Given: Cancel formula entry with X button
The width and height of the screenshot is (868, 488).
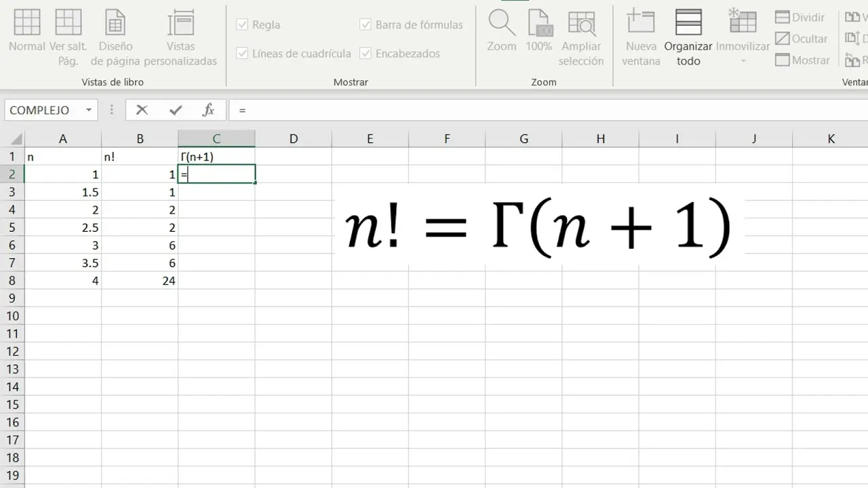Looking at the screenshot, I should coord(142,110).
